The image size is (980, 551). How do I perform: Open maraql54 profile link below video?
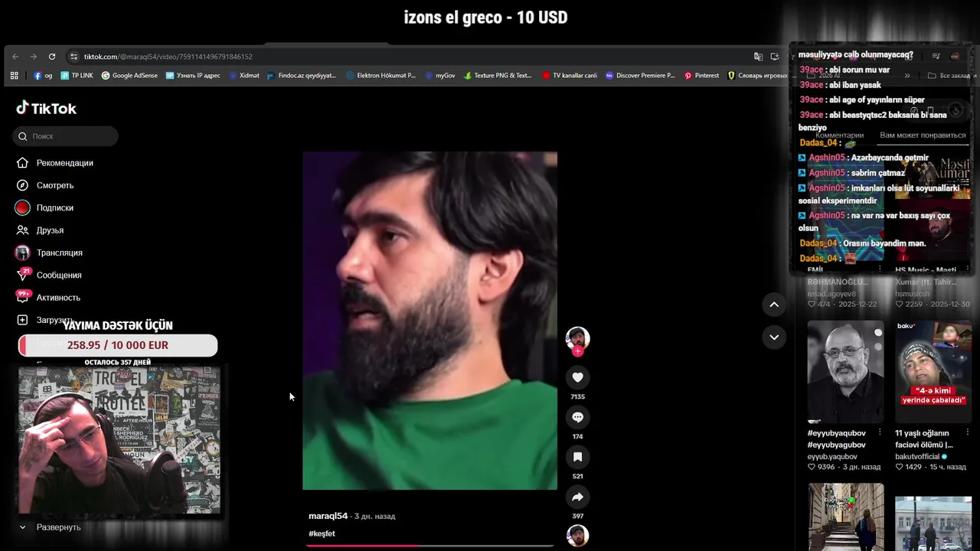point(328,517)
